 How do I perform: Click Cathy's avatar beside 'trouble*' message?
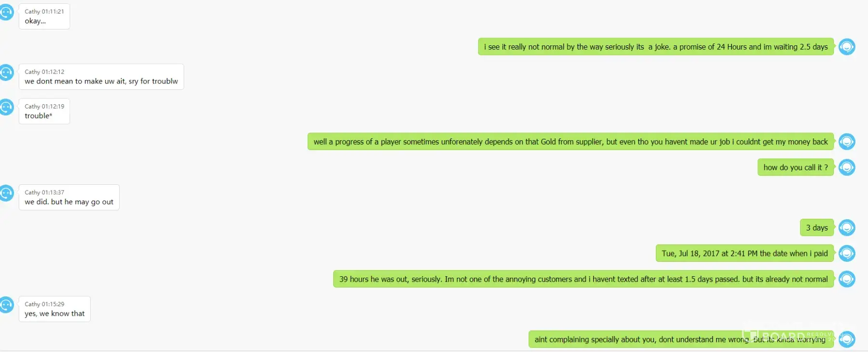pyautogui.click(x=6, y=107)
